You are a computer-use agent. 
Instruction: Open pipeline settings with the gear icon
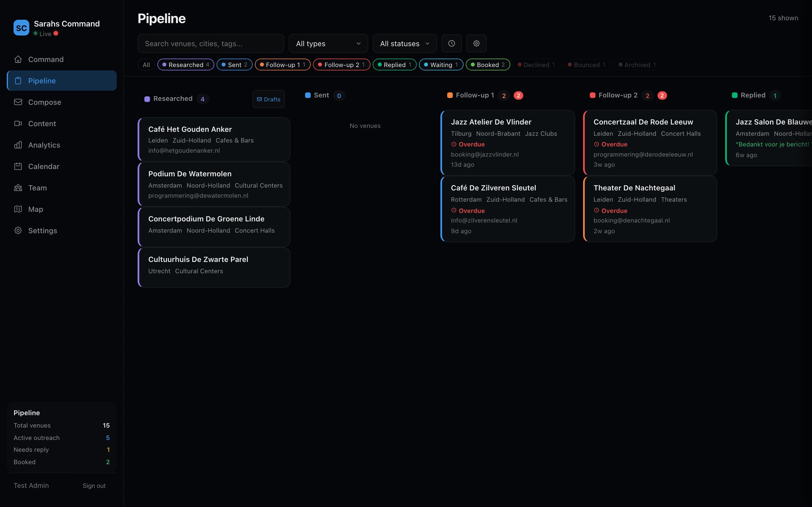tap(476, 43)
